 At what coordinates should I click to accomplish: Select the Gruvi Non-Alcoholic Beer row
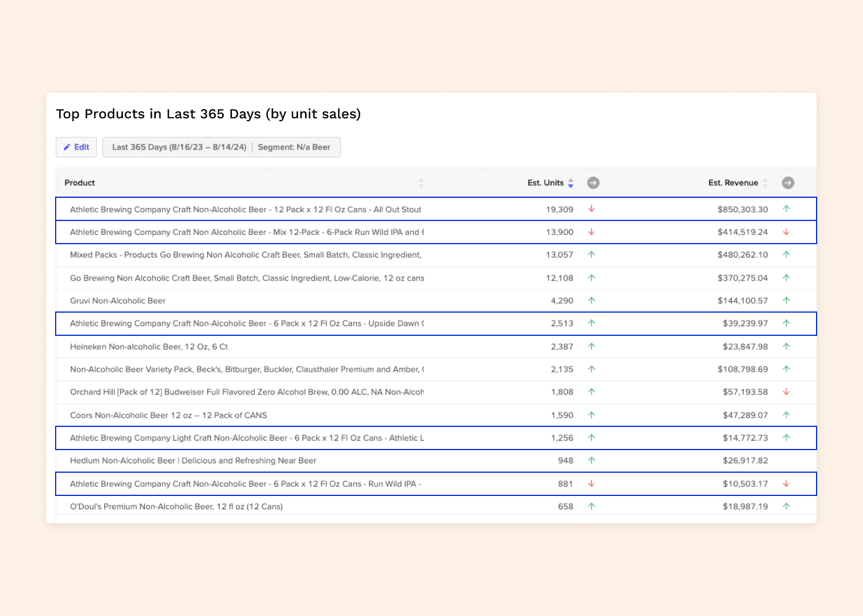coord(436,300)
